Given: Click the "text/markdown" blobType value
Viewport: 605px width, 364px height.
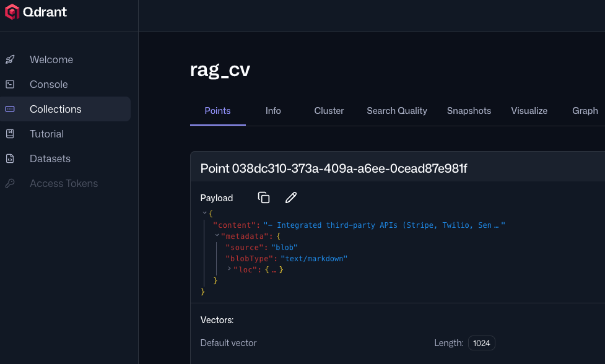Looking at the screenshot, I should pyautogui.click(x=314, y=259).
